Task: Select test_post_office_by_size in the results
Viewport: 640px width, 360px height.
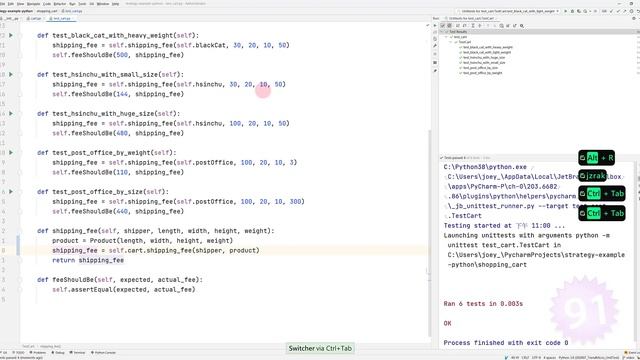Action: click(480, 68)
